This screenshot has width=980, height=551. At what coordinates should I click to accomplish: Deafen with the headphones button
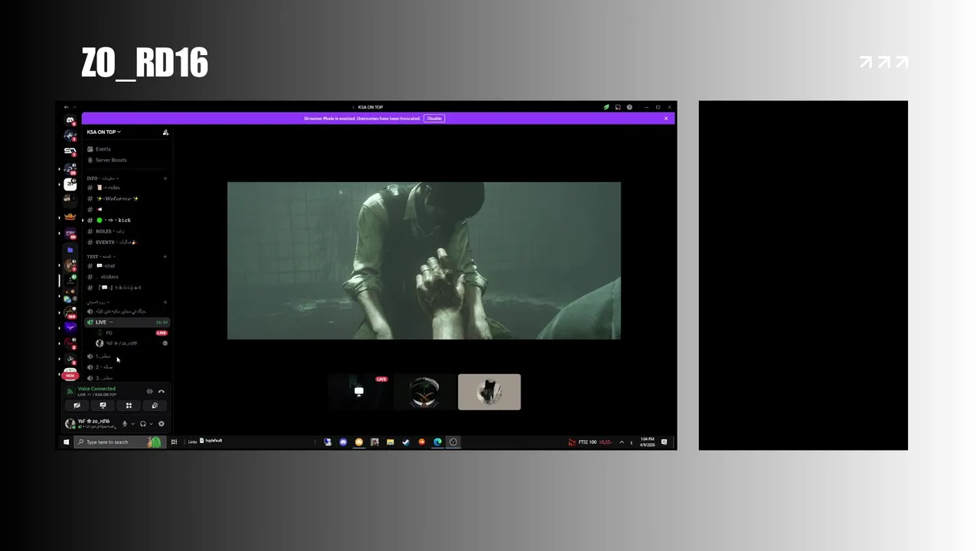pos(142,424)
